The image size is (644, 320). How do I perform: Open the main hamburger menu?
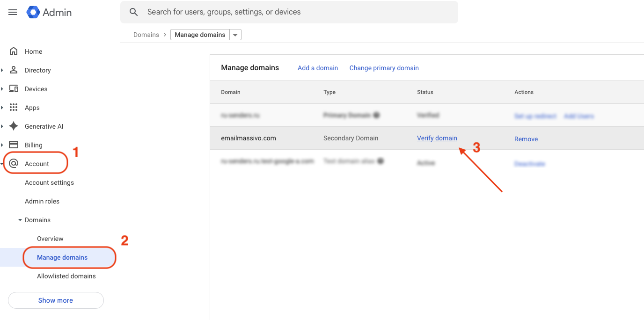point(13,12)
